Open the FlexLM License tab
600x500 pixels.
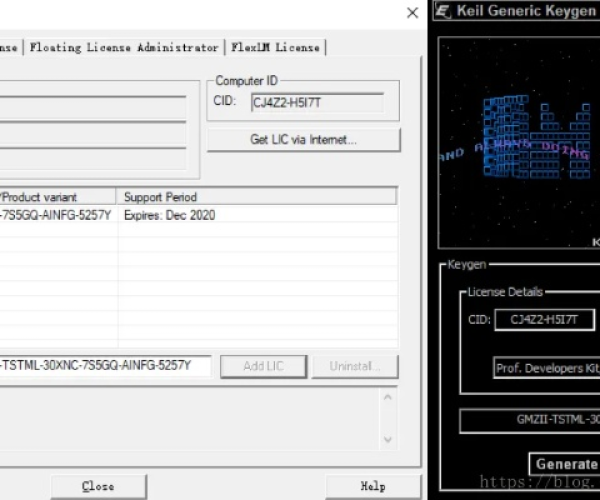point(275,47)
